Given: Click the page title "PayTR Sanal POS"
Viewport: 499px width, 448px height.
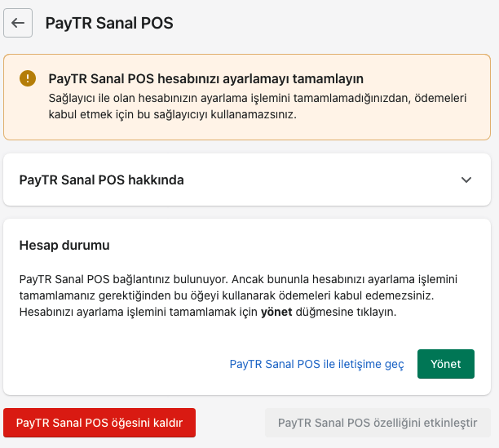Looking at the screenshot, I should click(x=109, y=23).
